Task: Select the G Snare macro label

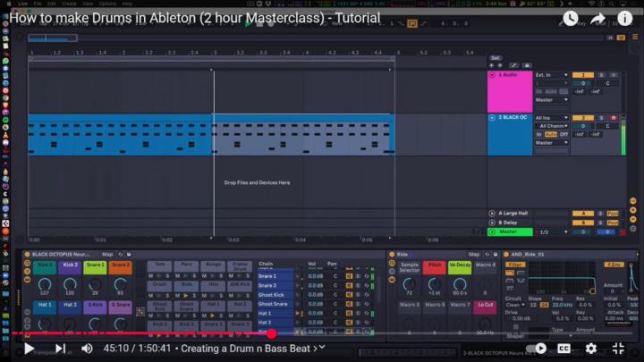Action: [x=121, y=306]
